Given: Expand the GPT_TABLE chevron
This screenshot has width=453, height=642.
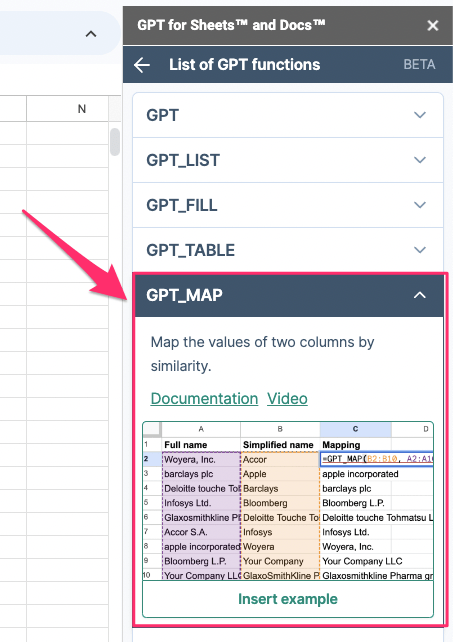Looking at the screenshot, I should [420, 250].
